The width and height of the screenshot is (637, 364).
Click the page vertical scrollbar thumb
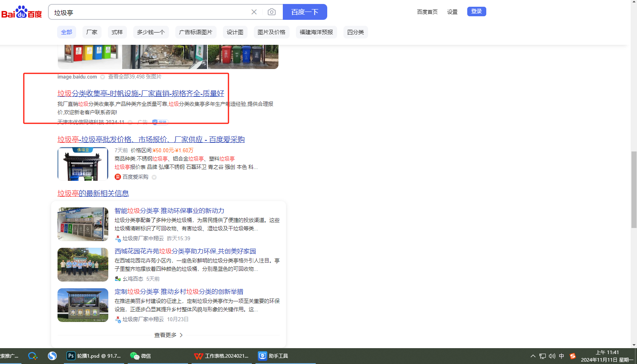(x=634, y=190)
